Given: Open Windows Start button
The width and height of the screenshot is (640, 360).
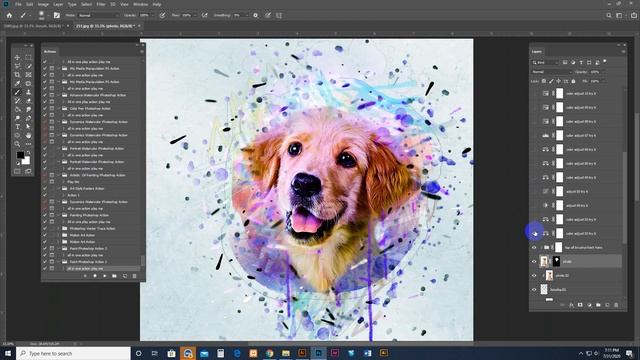Looking at the screenshot, I should [8, 353].
